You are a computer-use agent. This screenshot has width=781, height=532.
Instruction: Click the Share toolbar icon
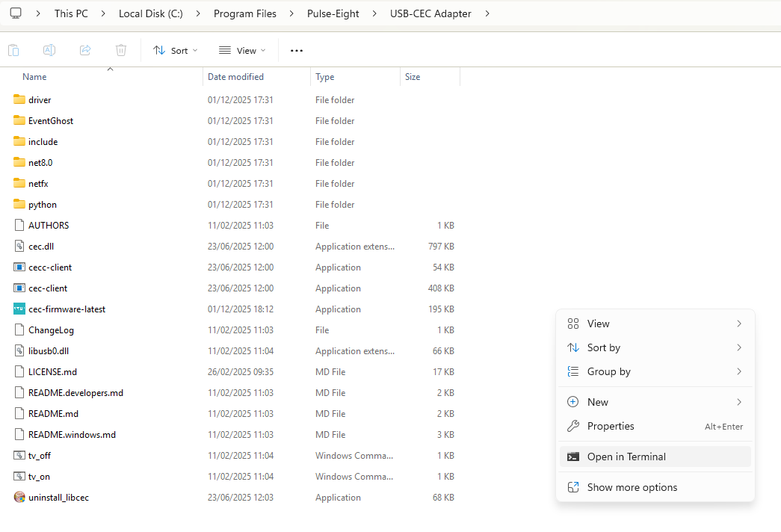coord(85,50)
